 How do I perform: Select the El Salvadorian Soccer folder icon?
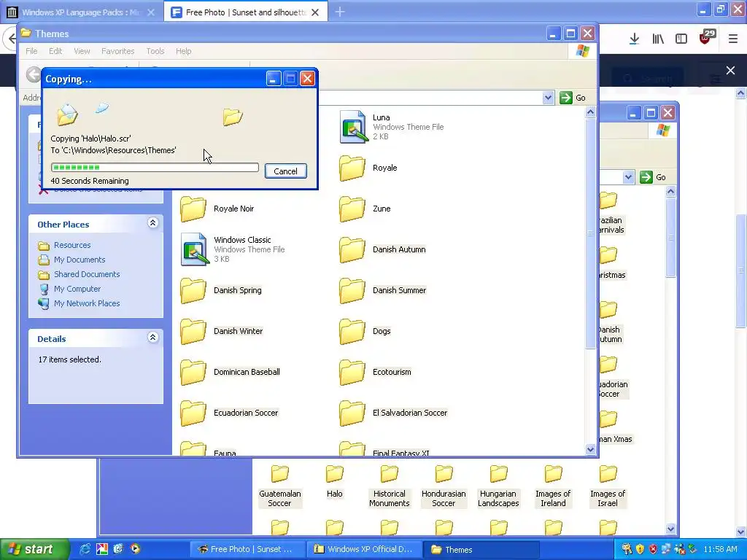click(x=352, y=413)
